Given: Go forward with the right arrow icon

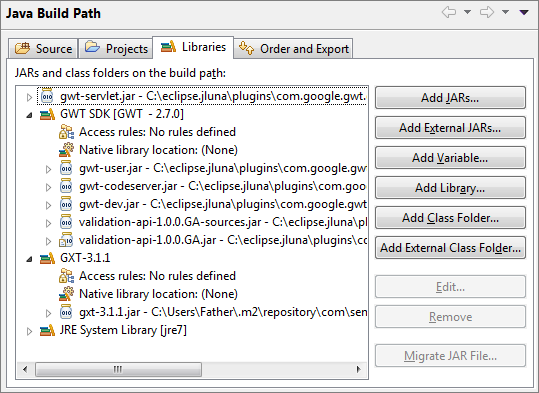Looking at the screenshot, I should pos(487,12).
